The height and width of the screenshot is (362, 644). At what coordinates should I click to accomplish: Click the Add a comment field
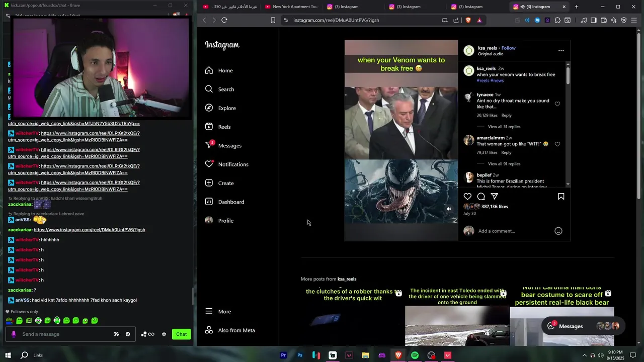513,231
